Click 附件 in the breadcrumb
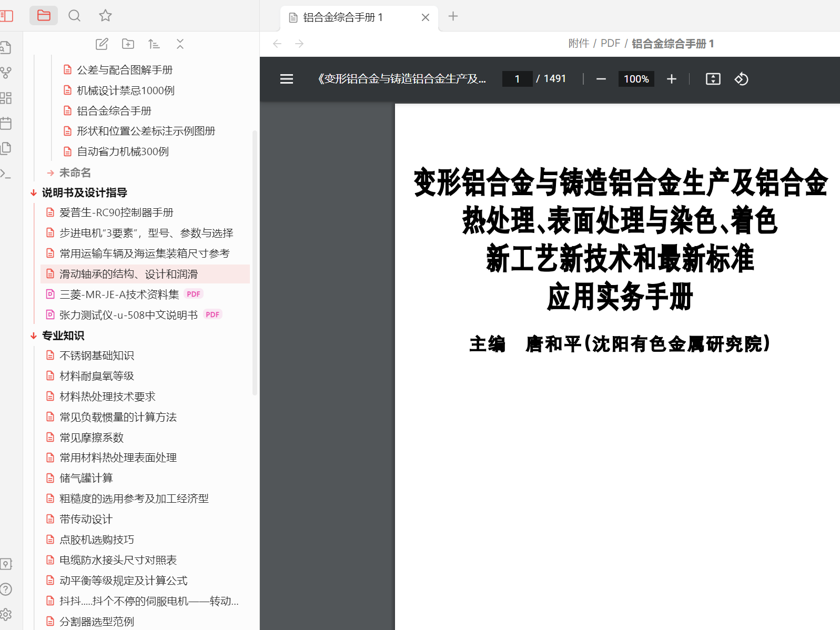This screenshot has height=630, width=840. (x=579, y=44)
